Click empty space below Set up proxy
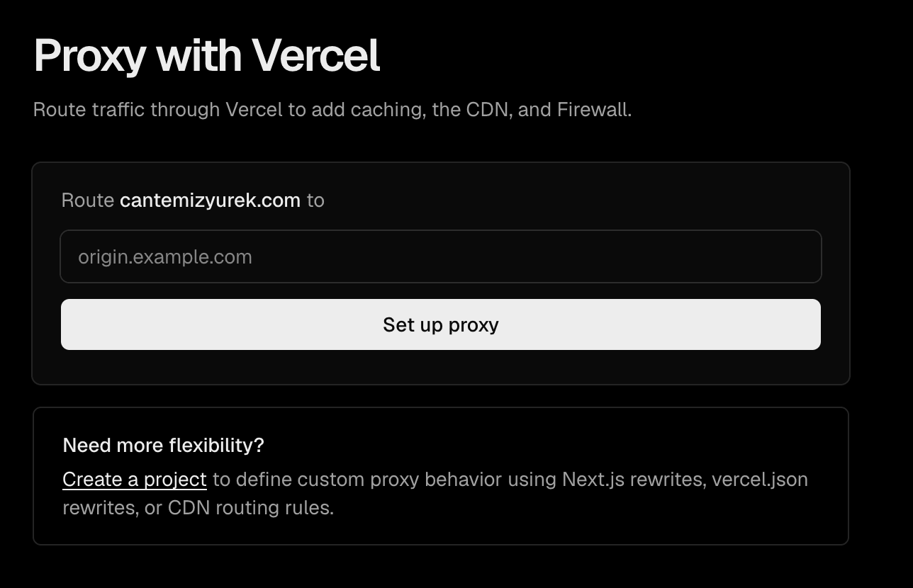913x588 pixels. click(x=440, y=367)
